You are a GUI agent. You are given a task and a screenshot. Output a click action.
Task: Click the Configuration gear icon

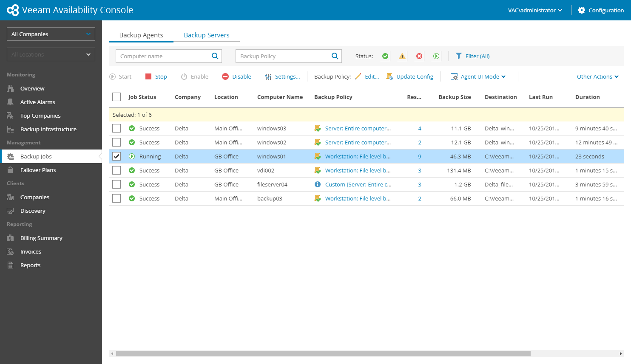point(582,10)
